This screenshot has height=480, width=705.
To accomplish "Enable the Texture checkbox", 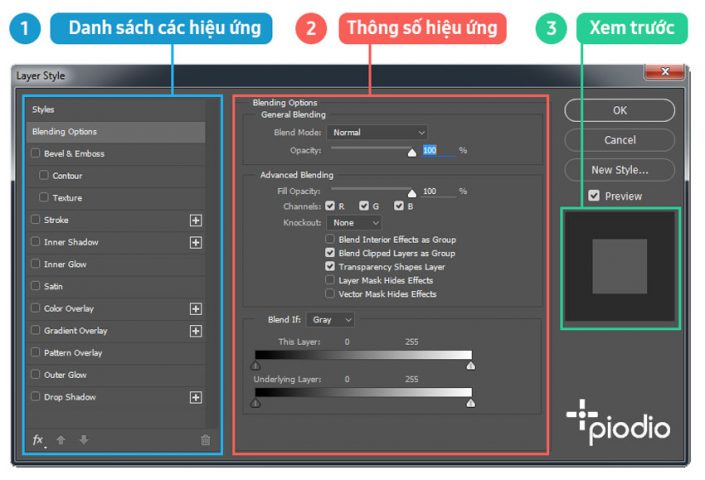I will 44,197.
